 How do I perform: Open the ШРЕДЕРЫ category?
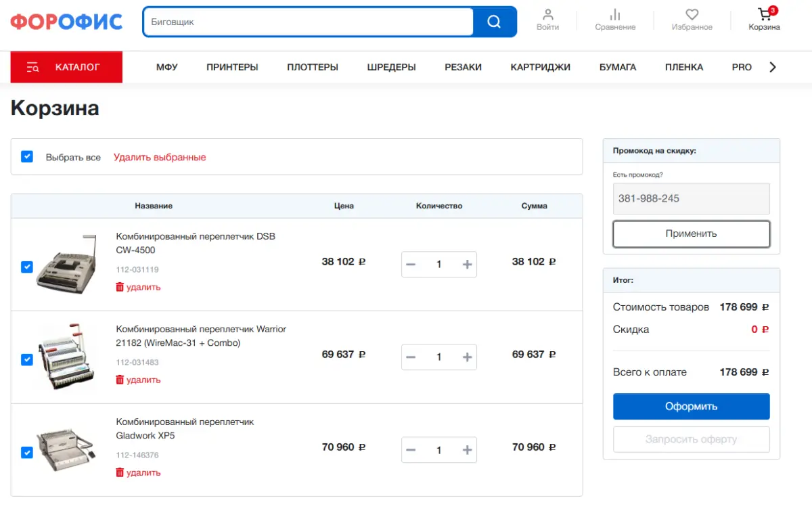click(x=391, y=67)
